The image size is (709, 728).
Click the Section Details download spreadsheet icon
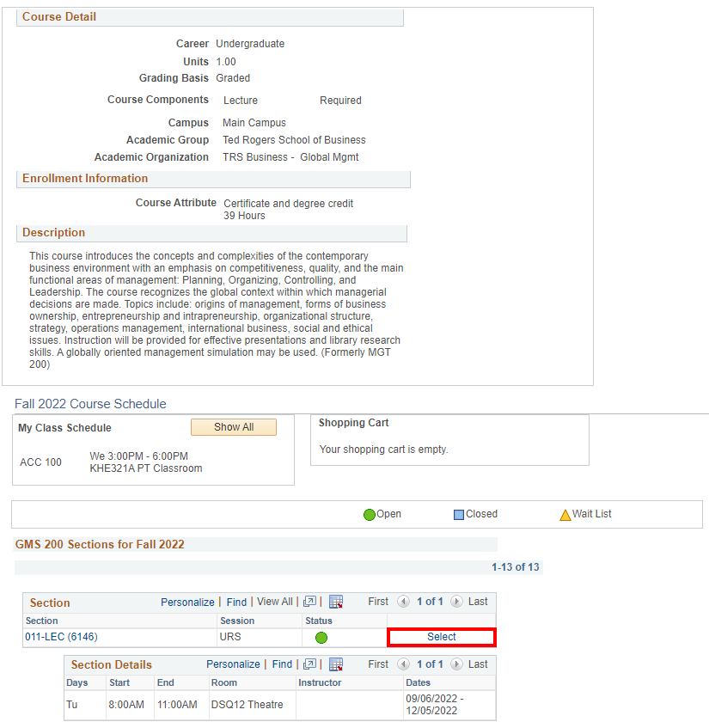click(x=336, y=664)
